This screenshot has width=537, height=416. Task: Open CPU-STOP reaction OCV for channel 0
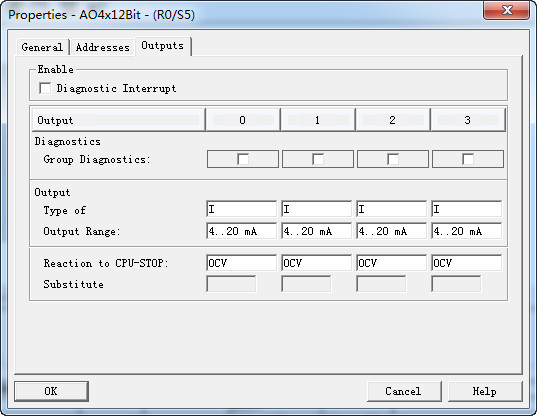(x=241, y=263)
